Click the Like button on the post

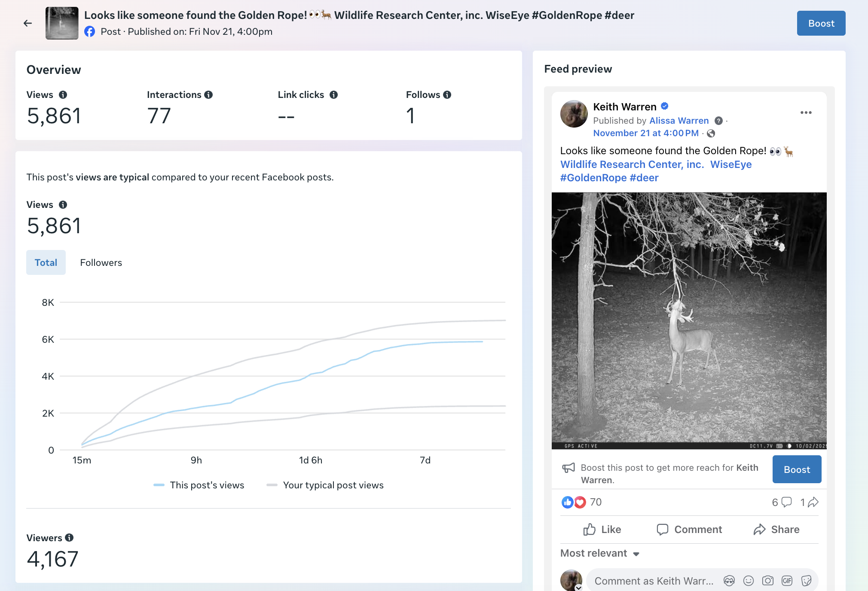click(x=602, y=530)
